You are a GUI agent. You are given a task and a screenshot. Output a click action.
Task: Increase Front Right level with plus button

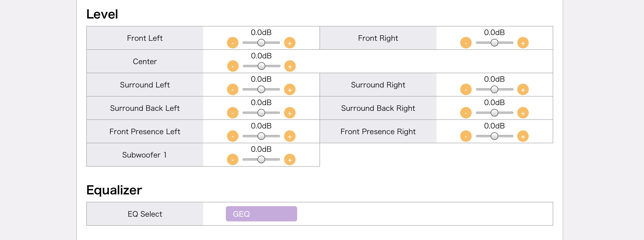pos(523,43)
